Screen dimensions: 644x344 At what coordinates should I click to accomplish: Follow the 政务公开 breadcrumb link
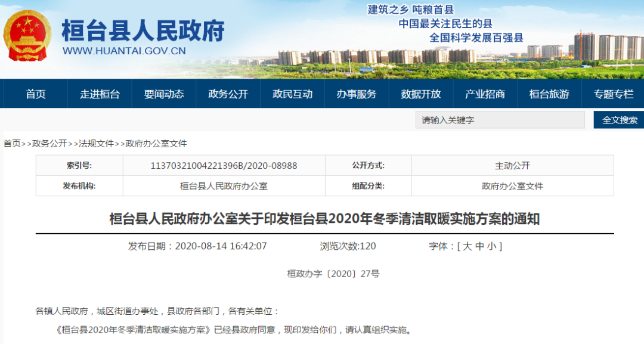tap(49, 143)
